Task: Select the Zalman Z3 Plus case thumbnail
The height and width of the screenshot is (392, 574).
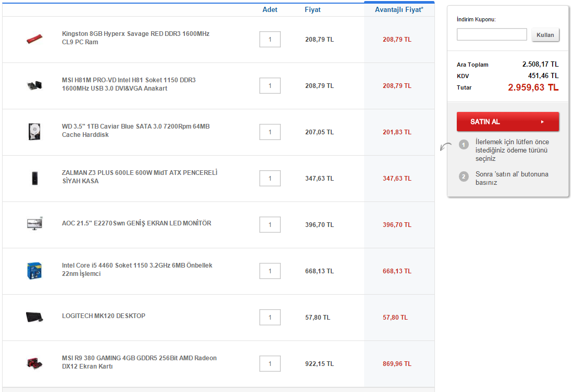Action: coord(34,178)
